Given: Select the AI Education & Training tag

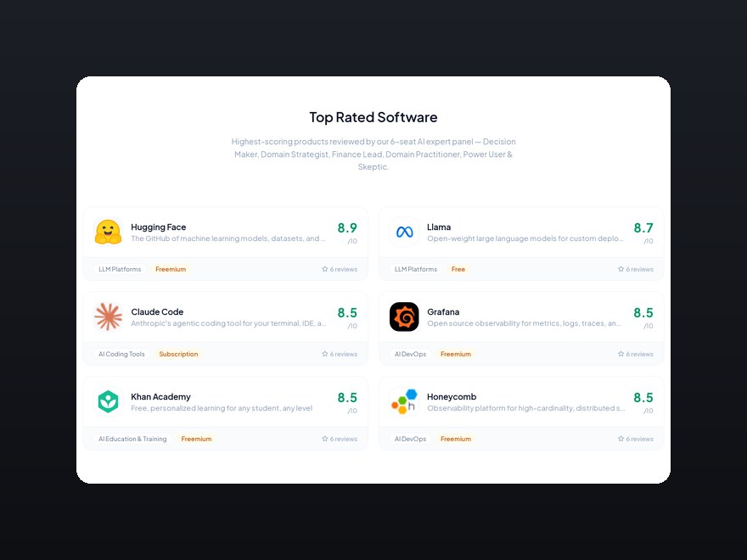Looking at the screenshot, I should coord(132,439).
